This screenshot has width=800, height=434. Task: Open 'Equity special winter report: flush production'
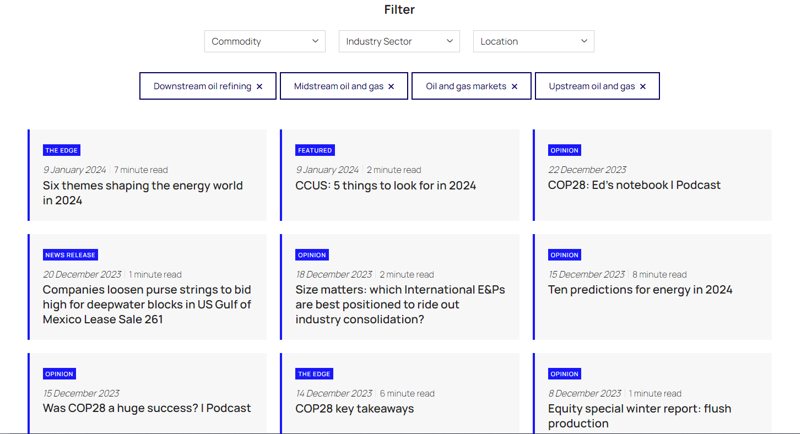tap(640, 415)
